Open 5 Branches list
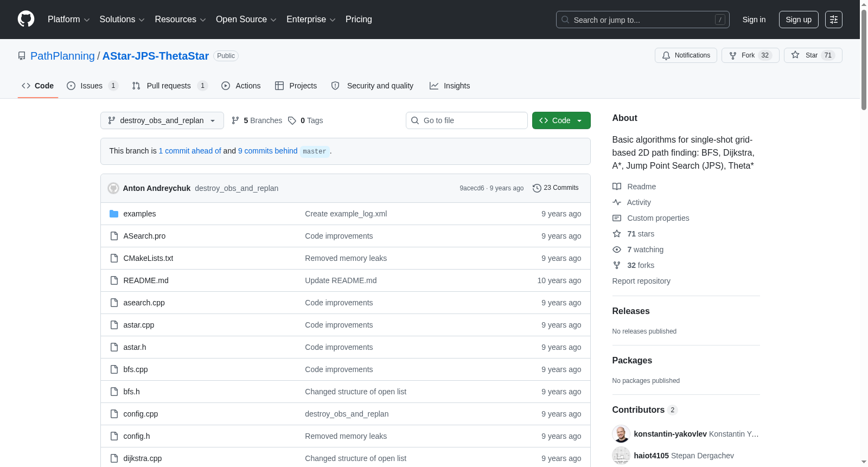The height and width of the screenshot is (467, 868). pos(257,120)
